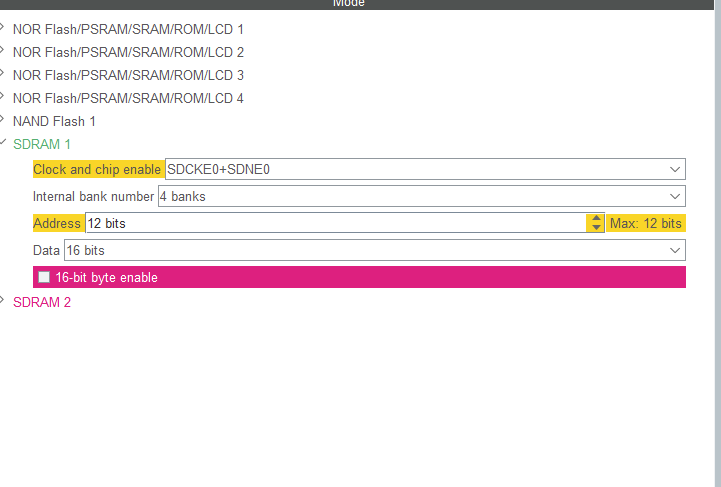Select the NAND Flash 1 label

54,121
